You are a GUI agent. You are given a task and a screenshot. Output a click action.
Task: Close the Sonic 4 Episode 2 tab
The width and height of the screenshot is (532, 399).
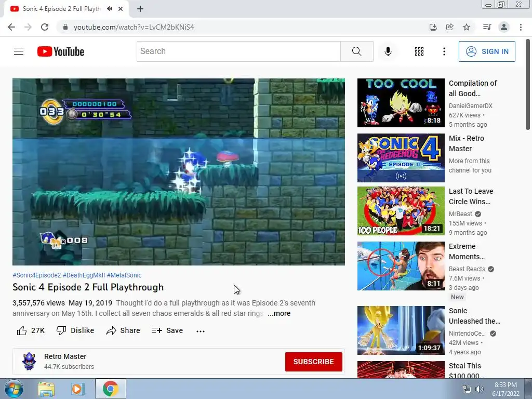tap(121, 9)
